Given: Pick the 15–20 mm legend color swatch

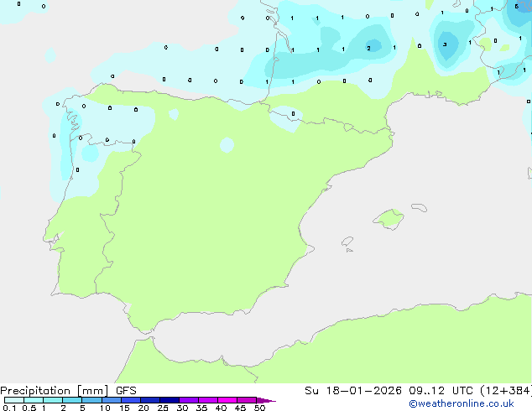Looking at the screenshot, I should 131,400.
